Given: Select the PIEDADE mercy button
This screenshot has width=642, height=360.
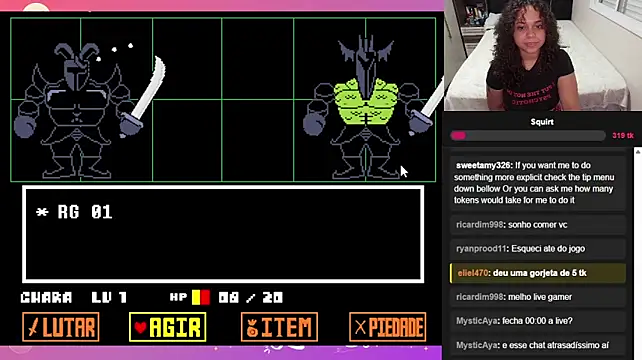Looking at the screenshot, I should 387,327.
